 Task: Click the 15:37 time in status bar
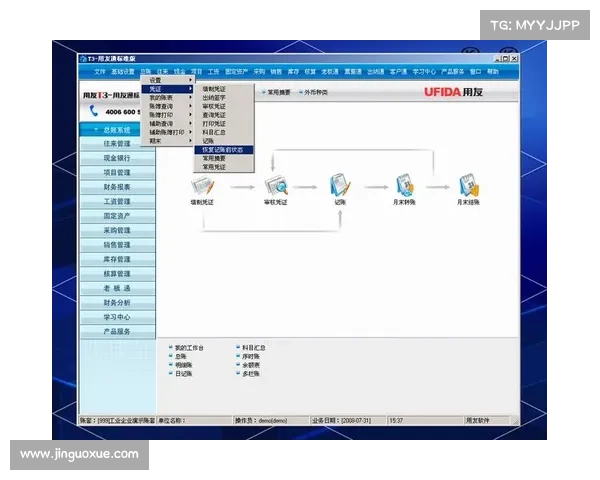tap(396, 420)
